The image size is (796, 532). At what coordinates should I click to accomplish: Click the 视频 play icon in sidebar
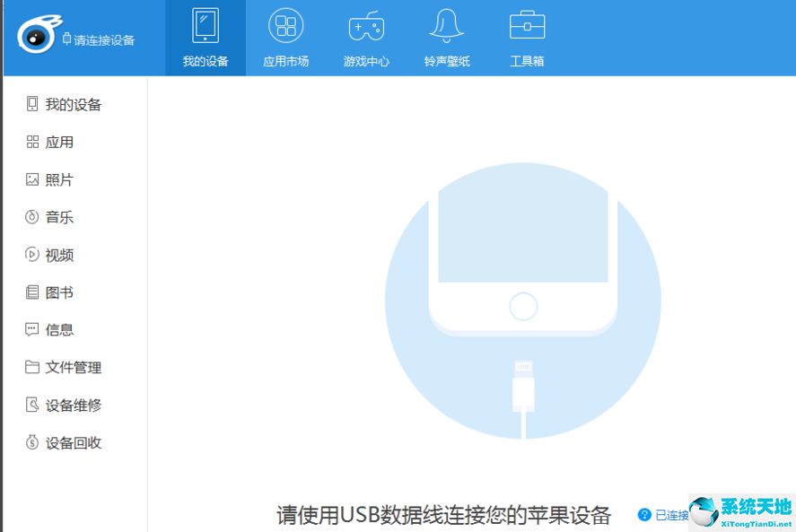click(32, 255)
